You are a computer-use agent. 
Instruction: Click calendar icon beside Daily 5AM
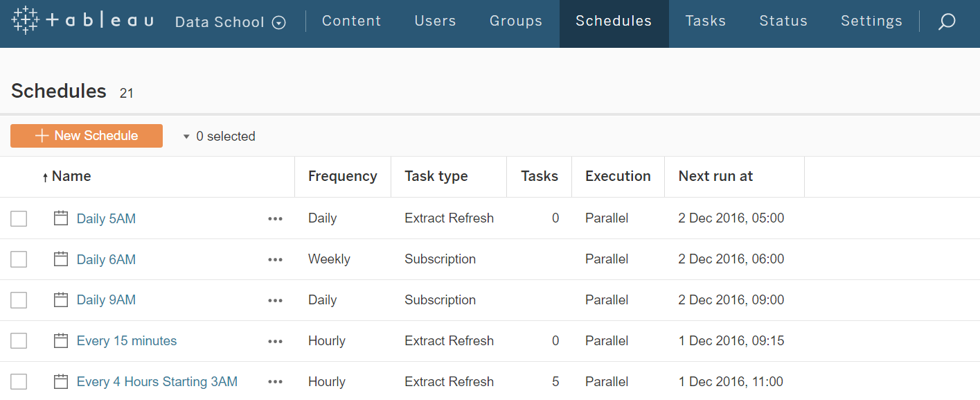point(61,218)
